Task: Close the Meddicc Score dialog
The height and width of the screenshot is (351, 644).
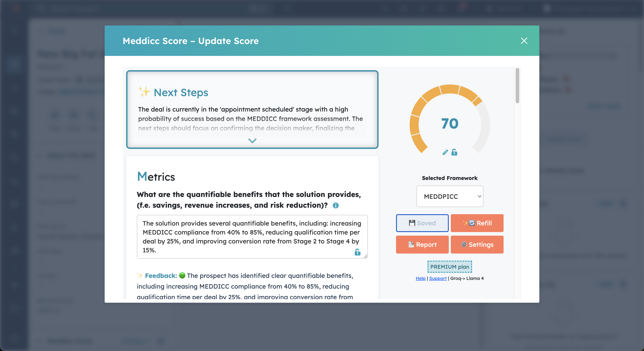Action: click(x=524, y=41)
